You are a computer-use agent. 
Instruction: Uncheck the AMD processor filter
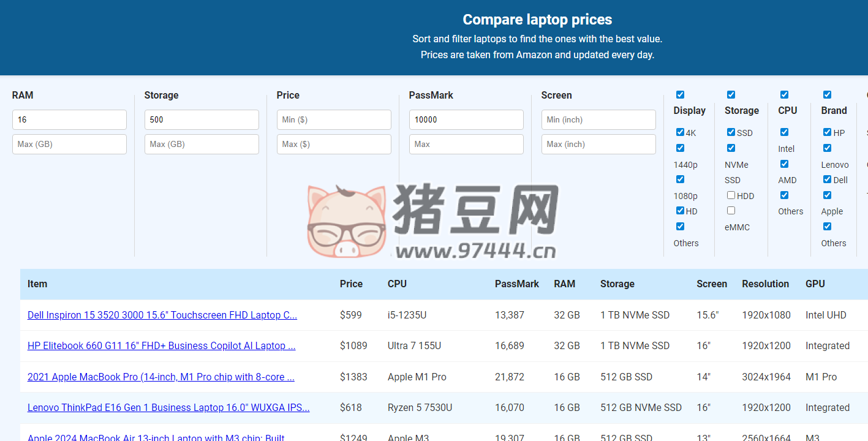784,164
